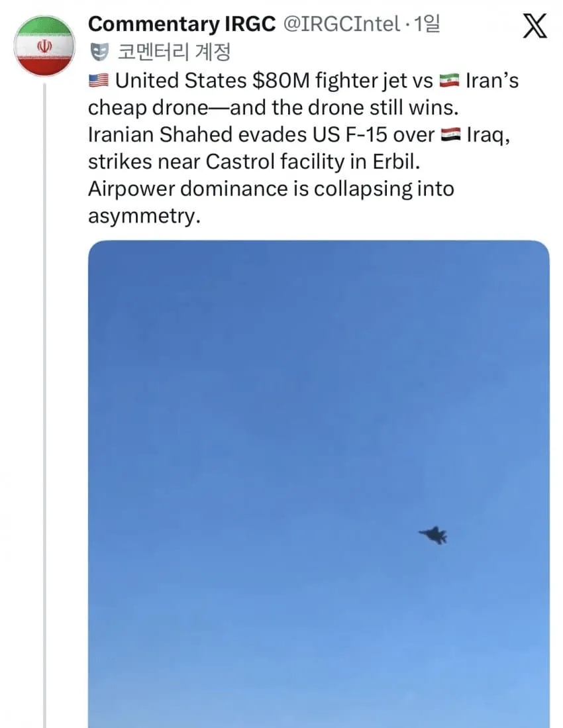Click the text Airpower dominance is collapsing
Screen dimensions: 563x728
click(x=258, y=188)
